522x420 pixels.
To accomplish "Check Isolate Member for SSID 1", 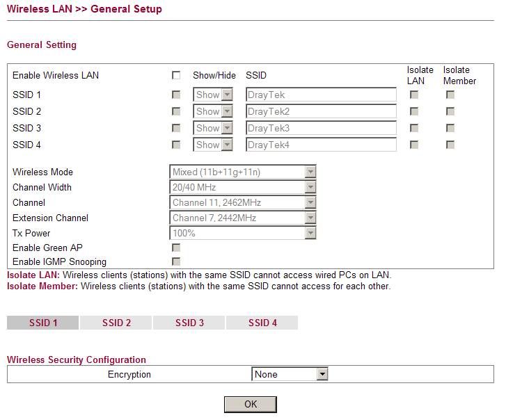I will tap(450, 95).
